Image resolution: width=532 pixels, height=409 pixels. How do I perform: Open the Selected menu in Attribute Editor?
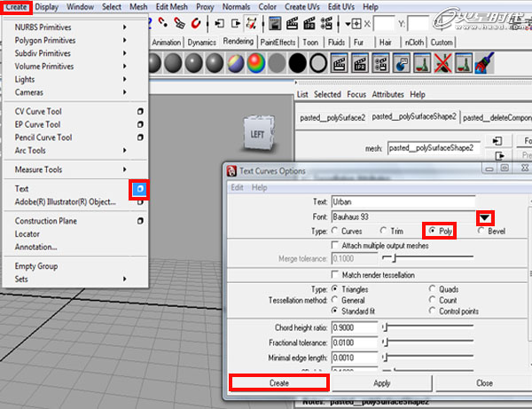[x=327, y=94]
